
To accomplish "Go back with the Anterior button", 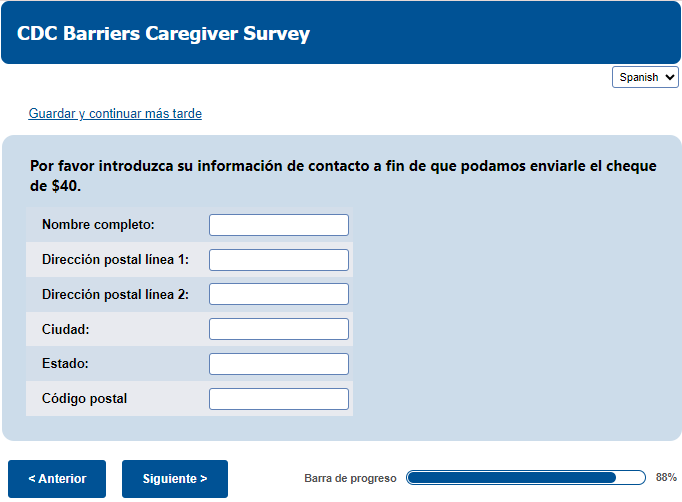I will [x=57, y=479].
